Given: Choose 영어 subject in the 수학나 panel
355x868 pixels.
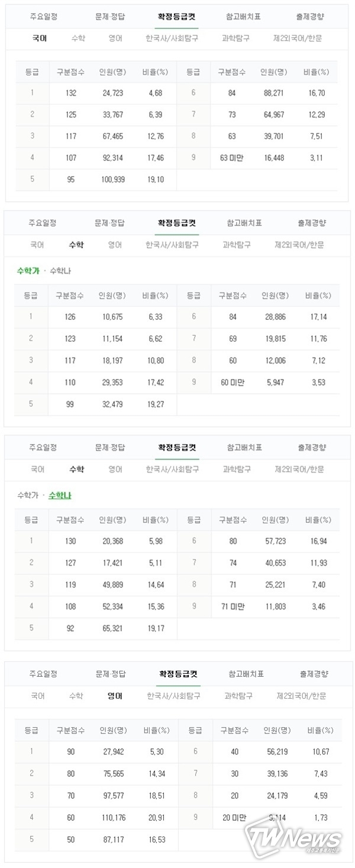Looking at the screenshot, I should click(x=115, y=469).
